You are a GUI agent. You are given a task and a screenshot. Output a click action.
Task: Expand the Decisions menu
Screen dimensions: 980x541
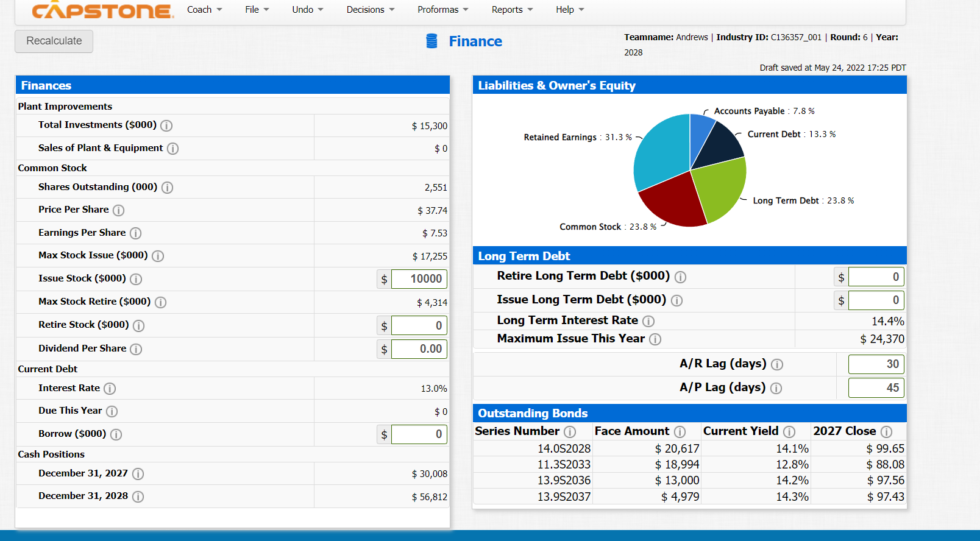pyautogui.click(x=371, y=10)
